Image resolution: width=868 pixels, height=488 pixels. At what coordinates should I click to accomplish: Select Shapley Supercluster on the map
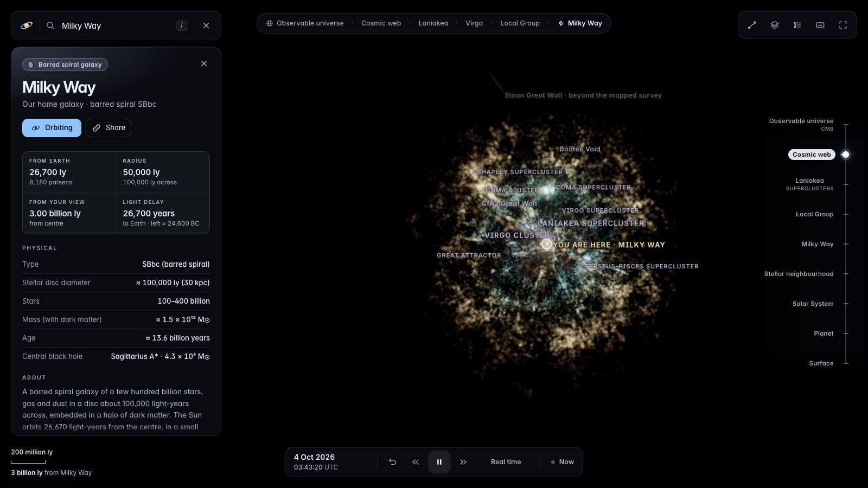pos(520,172)
